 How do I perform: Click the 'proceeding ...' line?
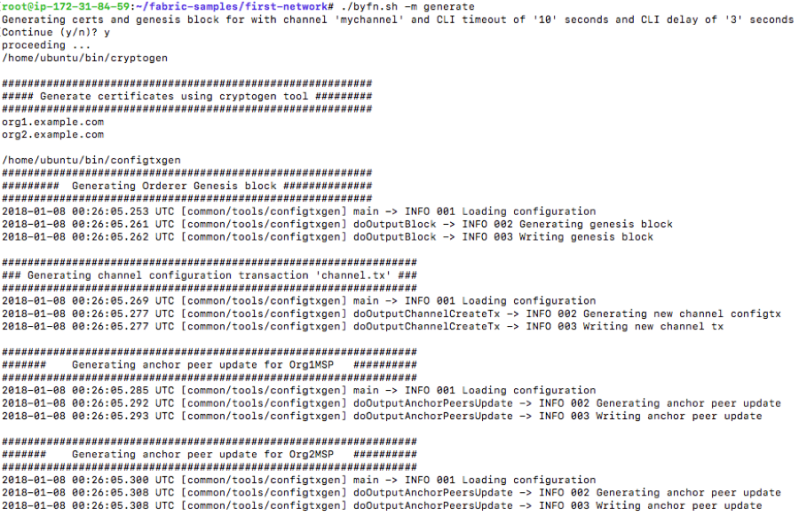pyautogui.click(x=46, y=45)
